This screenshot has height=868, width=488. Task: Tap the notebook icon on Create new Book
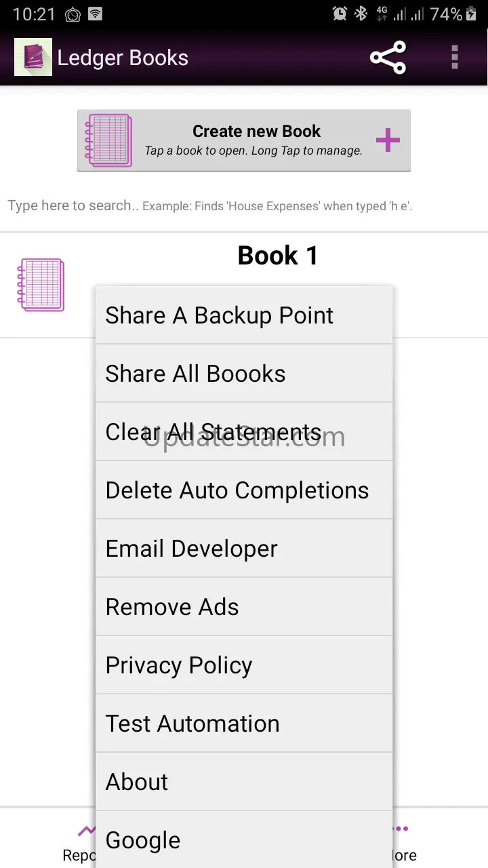108,140
